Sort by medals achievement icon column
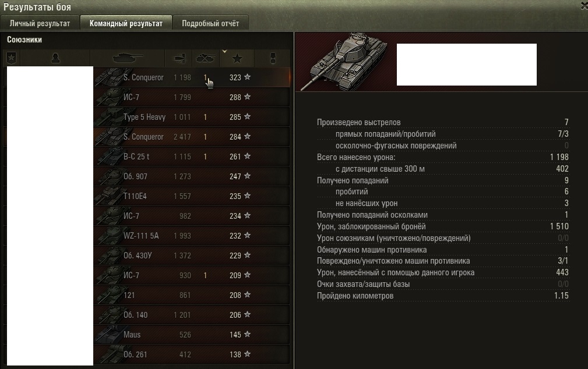The image size is (588, 369). (273, 58)
